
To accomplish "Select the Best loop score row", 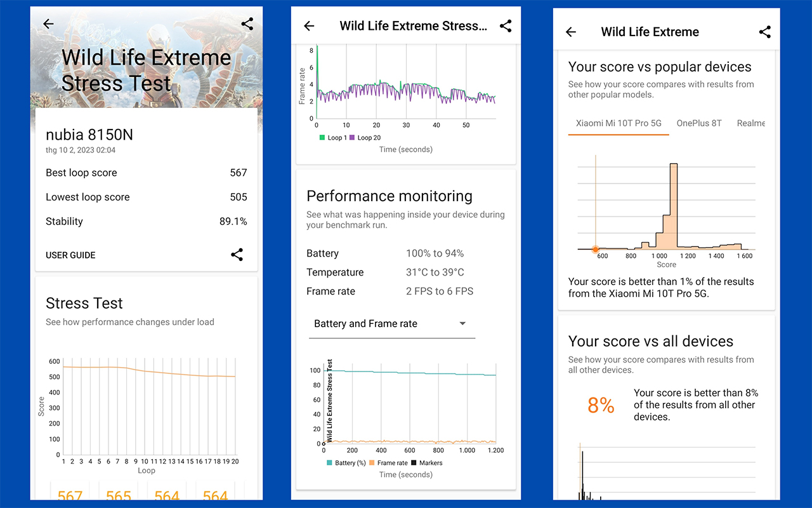I will pyautogui.click(x=147, y=173).
